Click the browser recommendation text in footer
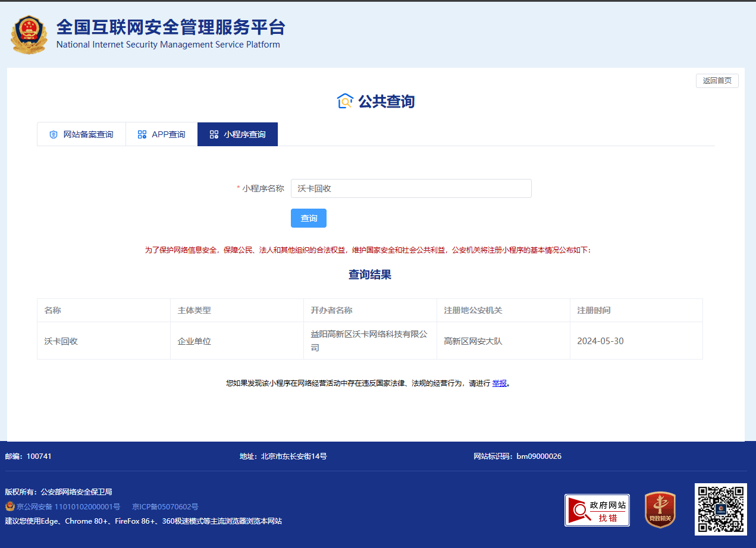 tap(143, 521)
